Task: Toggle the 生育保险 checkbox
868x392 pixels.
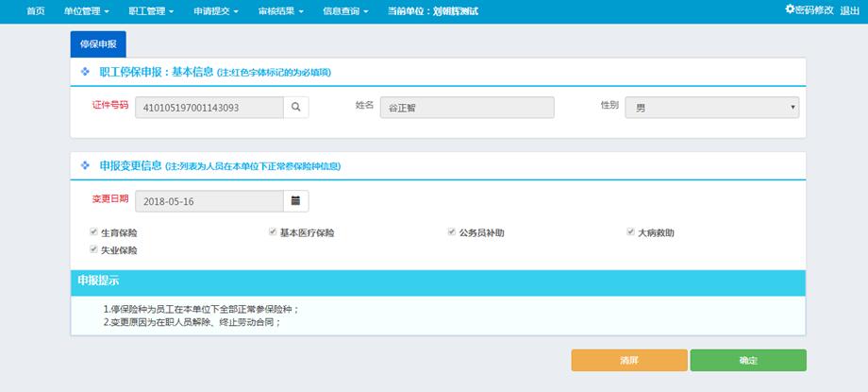Action: 93,232
